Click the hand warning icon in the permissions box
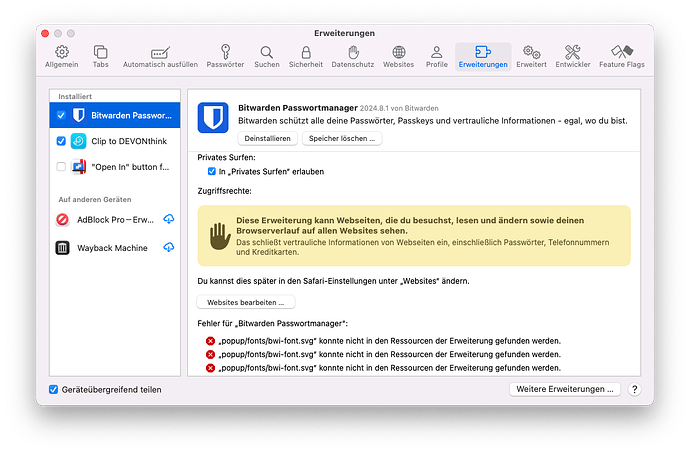The width and height of the screenshot is (690, 453). pos(220,236)
